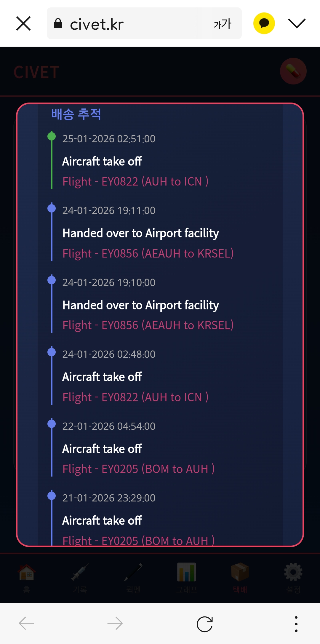Close the in-app browser with X
Viewport: 320px width, 644px height.
[x=23, y=23]
